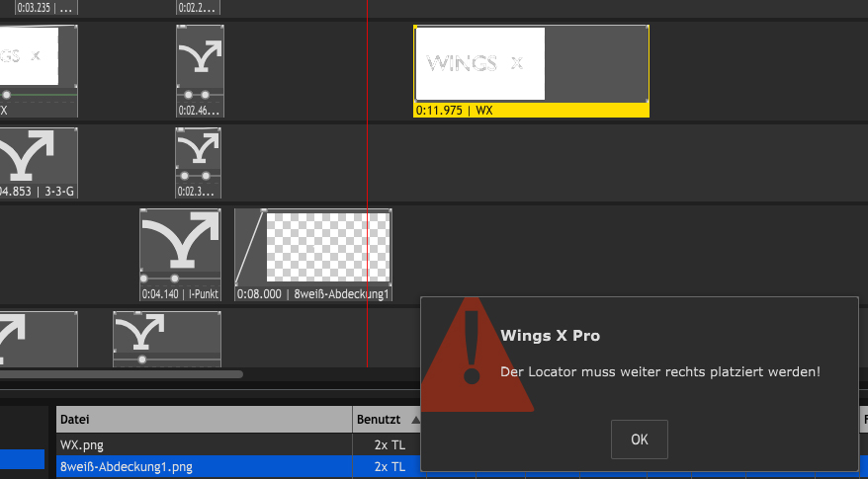Select 8weiß-Abdeckung1.png row

(x=238, y=466)
